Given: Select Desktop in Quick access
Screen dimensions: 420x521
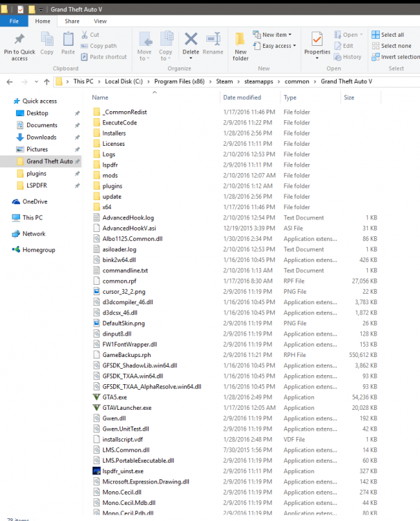Looking at the screenshot, I should pyautogui.click(x=37, y=113).
